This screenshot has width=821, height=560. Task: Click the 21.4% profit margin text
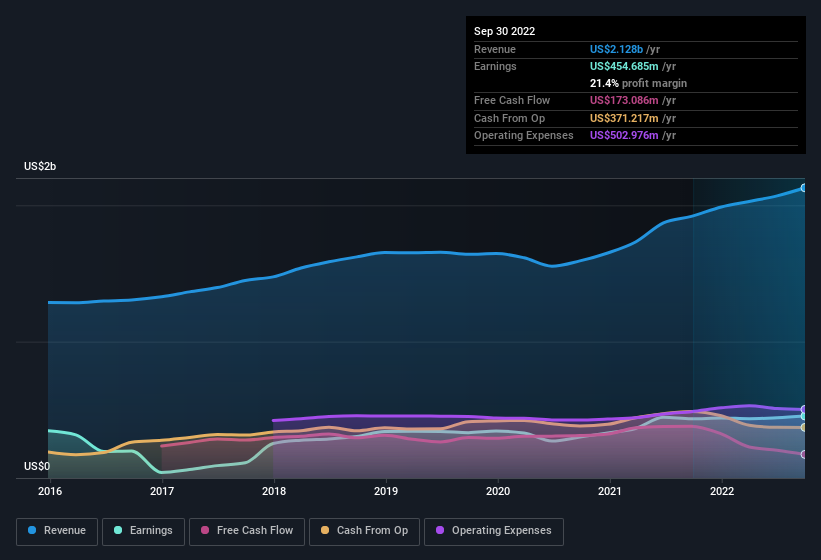click(x=638, y=83)
